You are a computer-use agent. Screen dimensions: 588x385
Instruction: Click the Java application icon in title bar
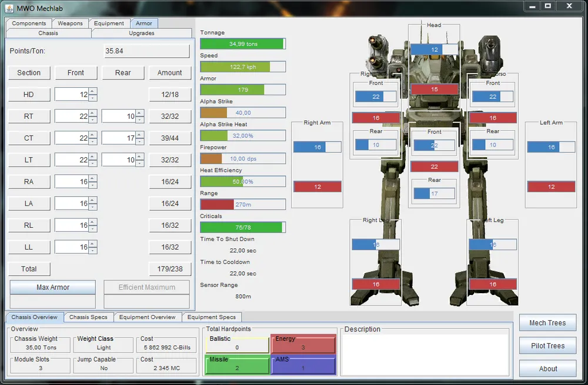10,7
